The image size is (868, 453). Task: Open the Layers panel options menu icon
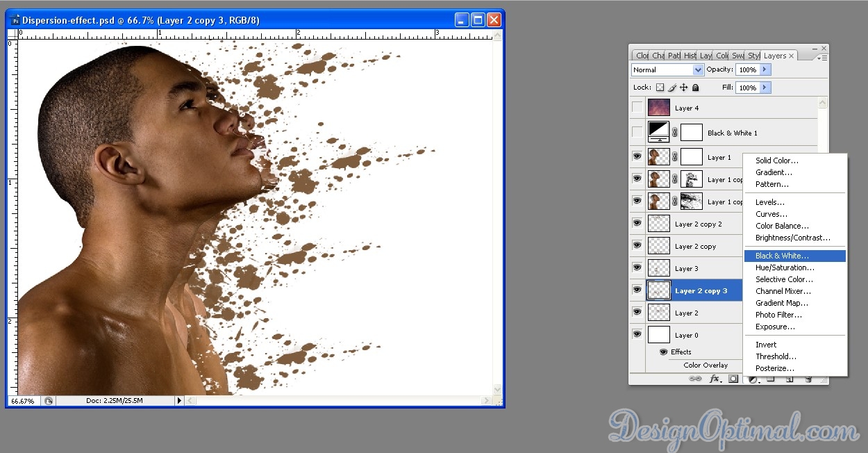point(823,57)
